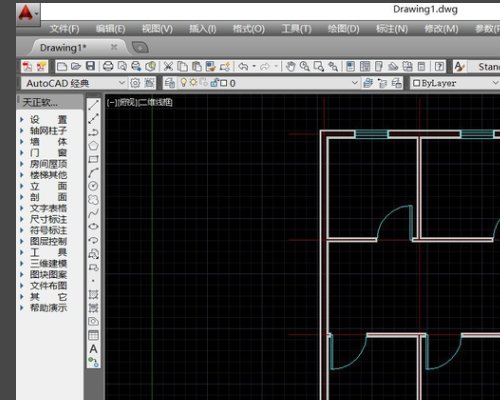
Task: Click the AutoCAD application logo button
Action: [28, 14]
